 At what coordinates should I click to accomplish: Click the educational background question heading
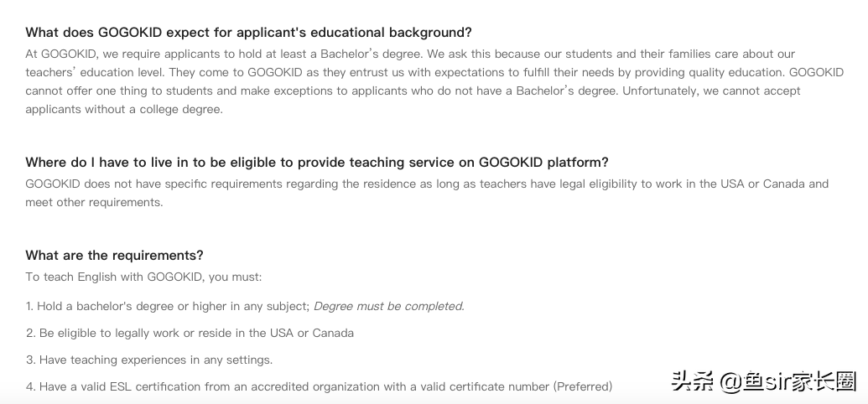click(x=248, y=33)
